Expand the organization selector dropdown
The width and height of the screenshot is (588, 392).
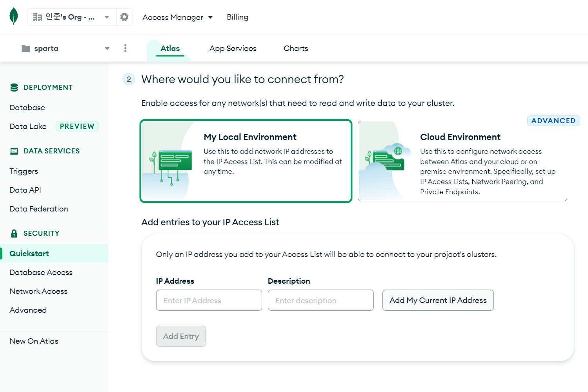(107, 17)
